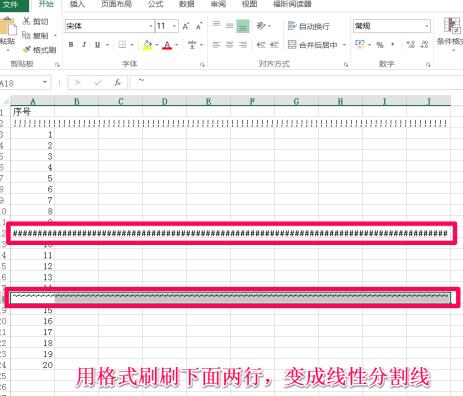This screenshot has height=396, width=463.
Task: Decrease decimal places
Action: click(x=424, y=45)
